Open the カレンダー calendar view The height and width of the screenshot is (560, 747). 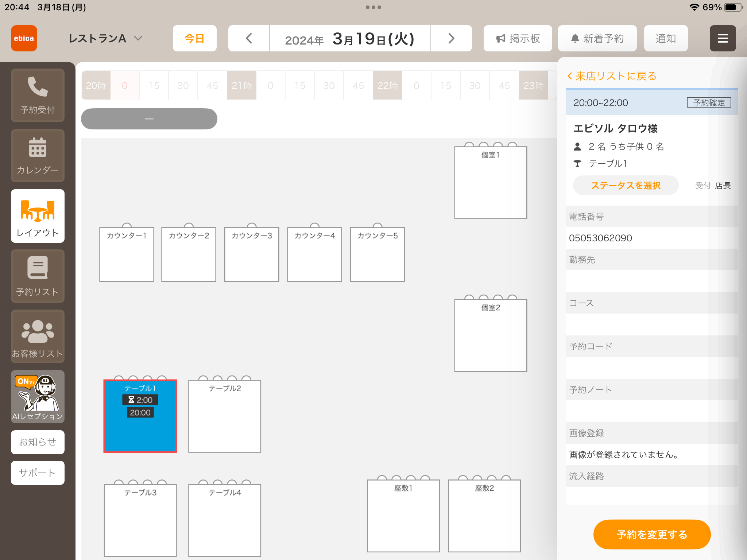pos(38,156)
